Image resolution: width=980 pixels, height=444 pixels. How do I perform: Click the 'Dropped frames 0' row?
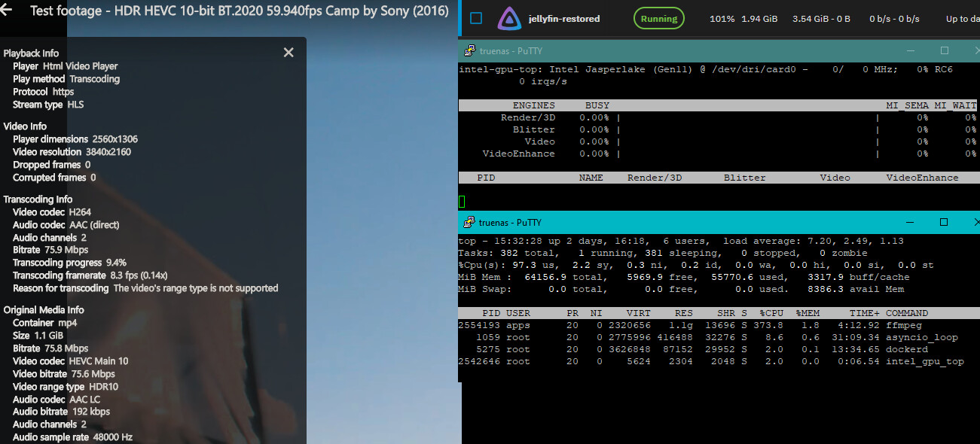tap(52, 165)
